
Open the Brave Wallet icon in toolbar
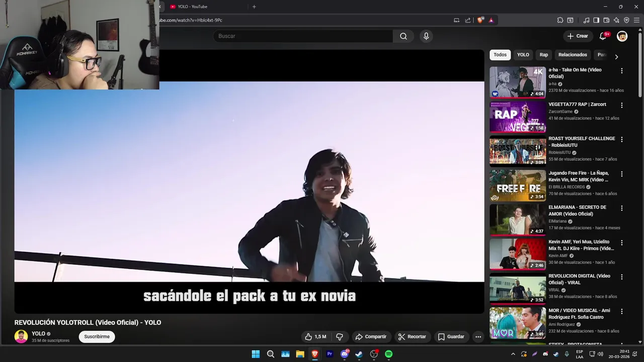click(x=606, y=20)
